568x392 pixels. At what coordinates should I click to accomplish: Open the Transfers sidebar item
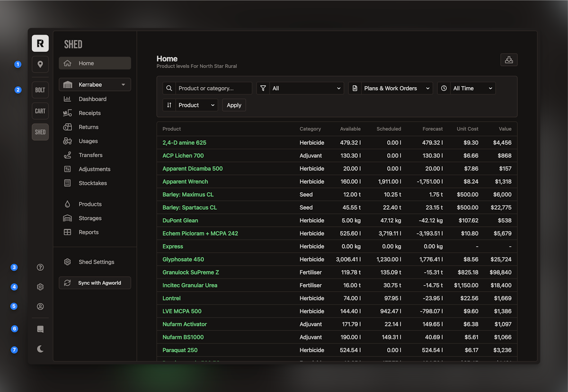pyautogui.click(x=90, y=155)
